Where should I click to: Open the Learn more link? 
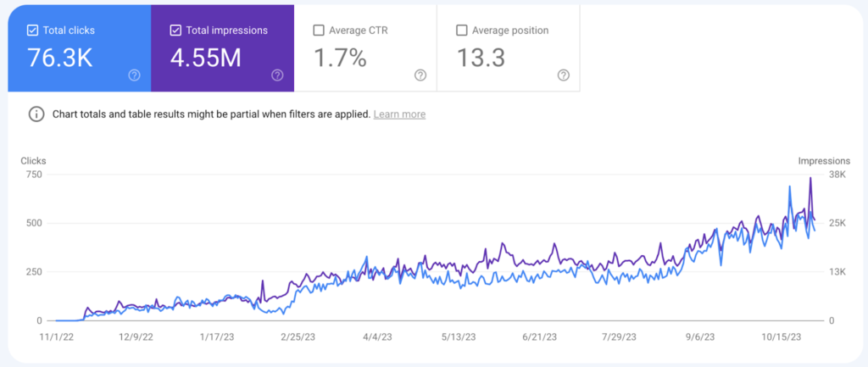(399, 114)
